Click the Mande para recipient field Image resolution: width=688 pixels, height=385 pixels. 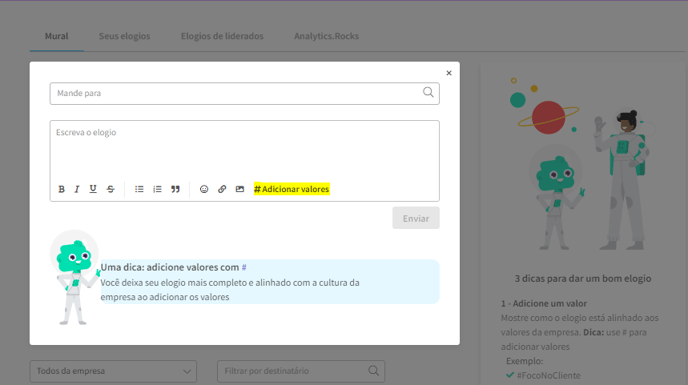coord(244,94)
